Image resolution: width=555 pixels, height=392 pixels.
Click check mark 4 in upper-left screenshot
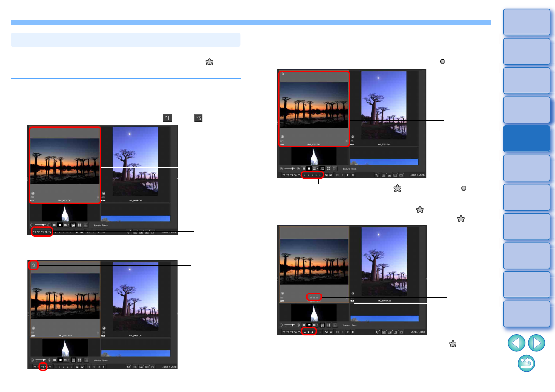pyautogui.click(x=46, y=232)
